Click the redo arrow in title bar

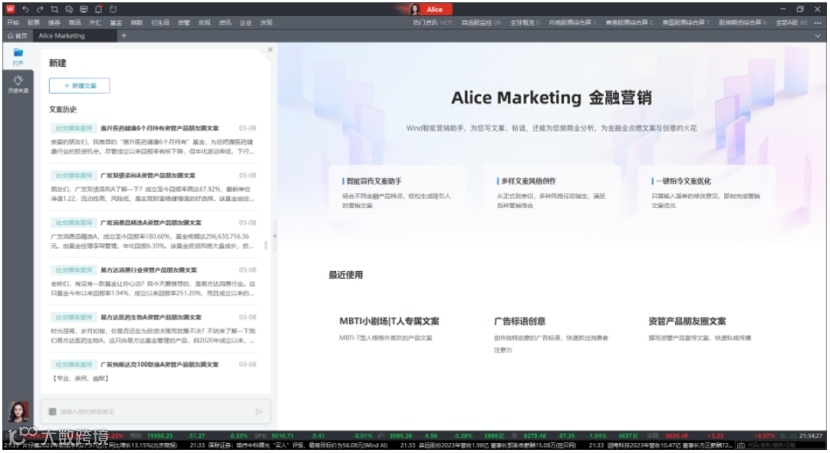40,10
